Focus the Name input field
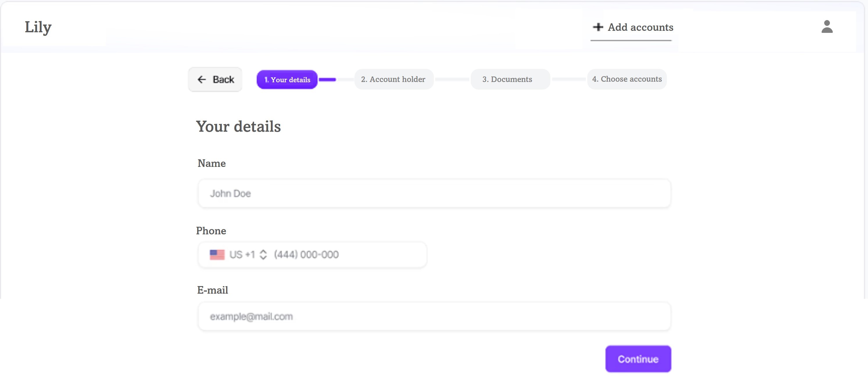 434,193
